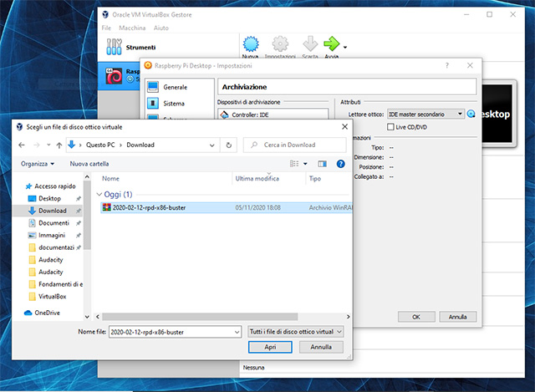The height and width of the screenshot is (392, 535).
Task: Open the Lettore ottico dropdown
Action: [x=425, y=114]
